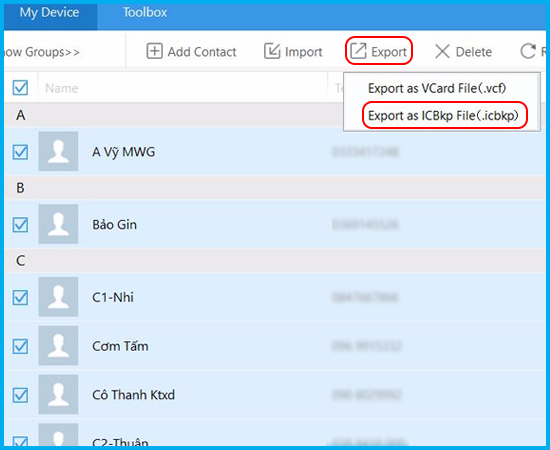Image resolution: width=550 pixels, height=450 pixels.
Task: Click Cơm Tấm blurred phone number
Action: click(366, 346)
